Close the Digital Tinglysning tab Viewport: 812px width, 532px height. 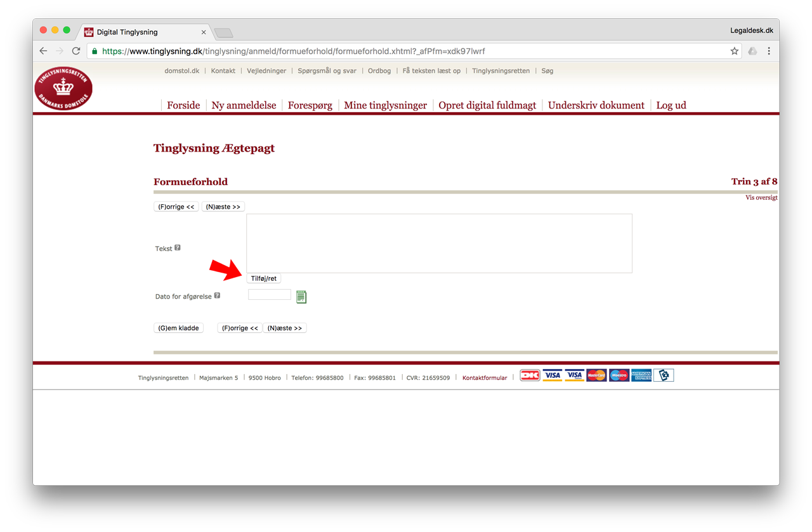(204, 32)
